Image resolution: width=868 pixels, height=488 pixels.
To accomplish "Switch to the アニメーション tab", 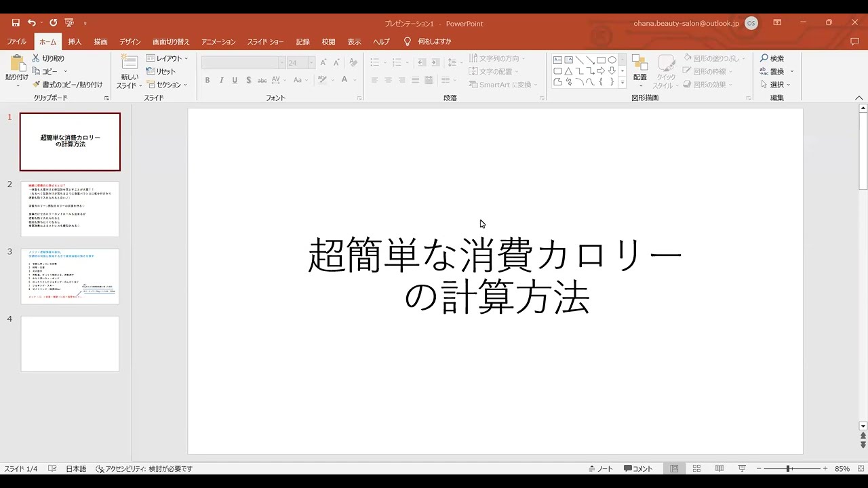I will point(218,41).
